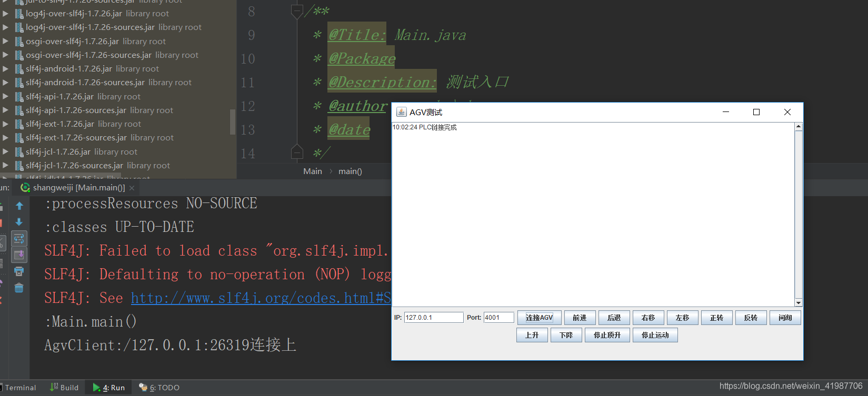Expand slf4j-api-1.7.26-sources.jar node

(x=5, y=110)
